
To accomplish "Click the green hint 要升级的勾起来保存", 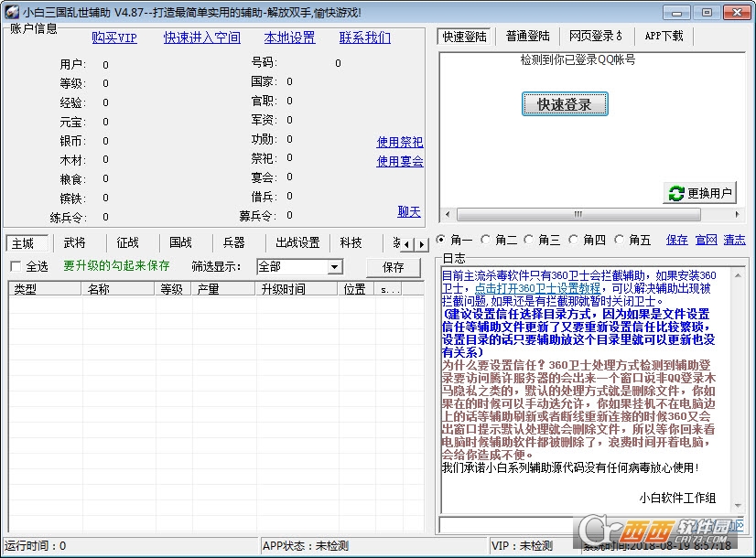I will point(116,265).
